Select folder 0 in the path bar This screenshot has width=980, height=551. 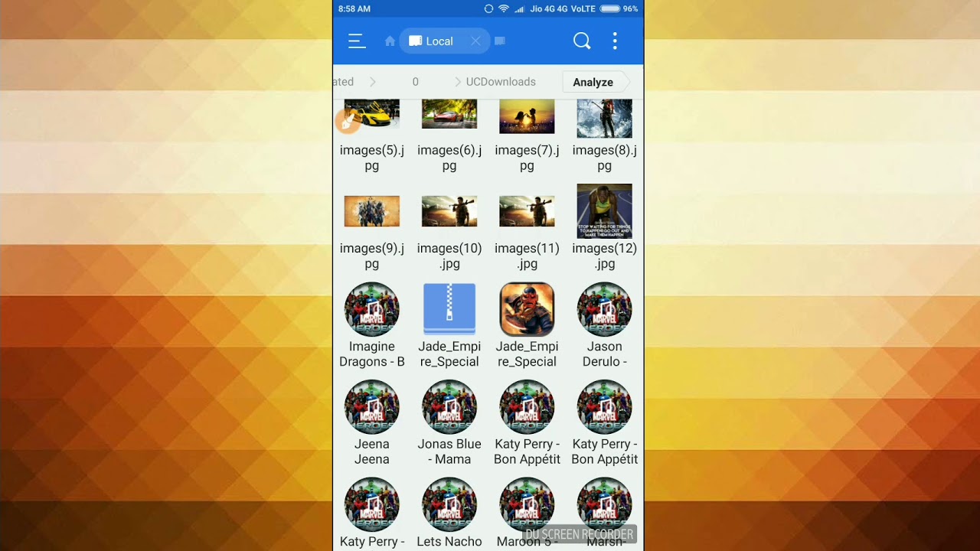tap(415, 82)
